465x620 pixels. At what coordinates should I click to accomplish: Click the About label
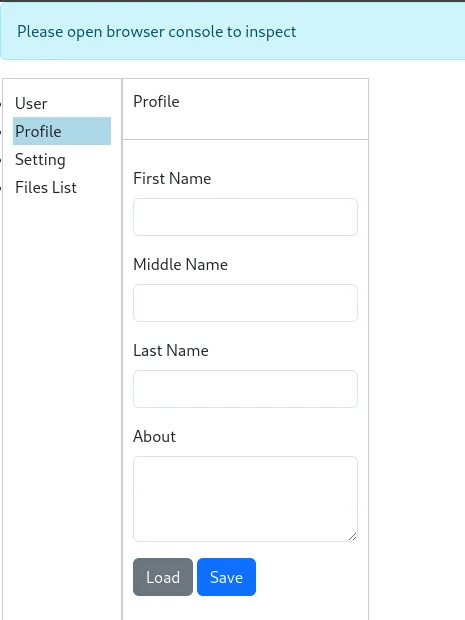(x=154, y=437)
